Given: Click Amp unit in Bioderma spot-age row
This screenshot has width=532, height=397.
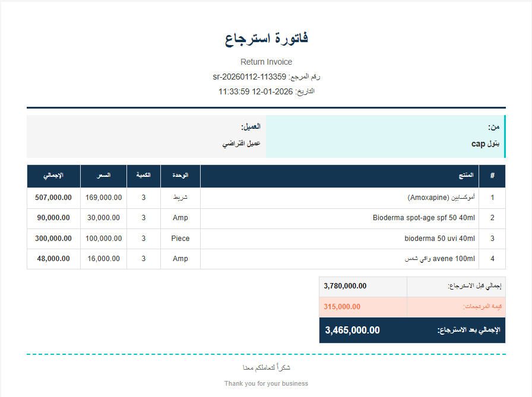Looking at the screenshot, I should [180, 218].
